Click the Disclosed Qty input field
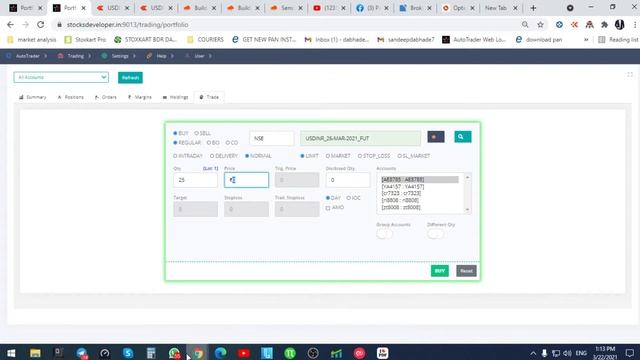 tap(348, 180)
